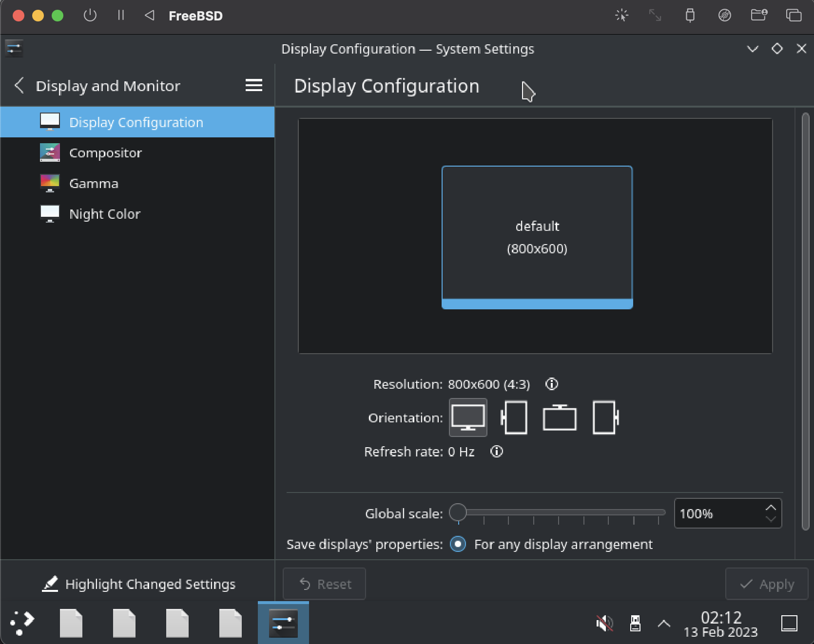Viewport: 814px width, 644px height.
Task: Select the rotate 90° counterclockwise orientation icon
Action: [x=514, y=417]
